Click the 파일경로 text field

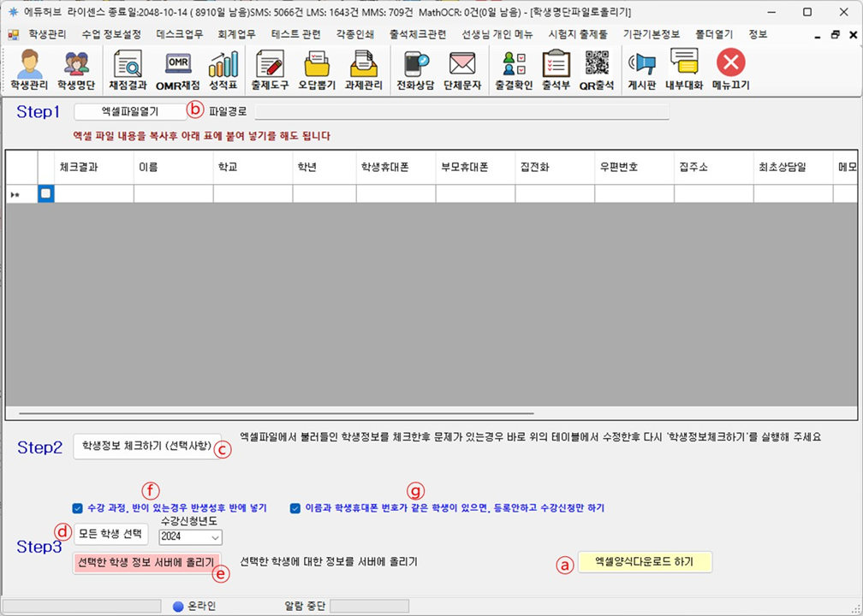[x=461, y=111]
